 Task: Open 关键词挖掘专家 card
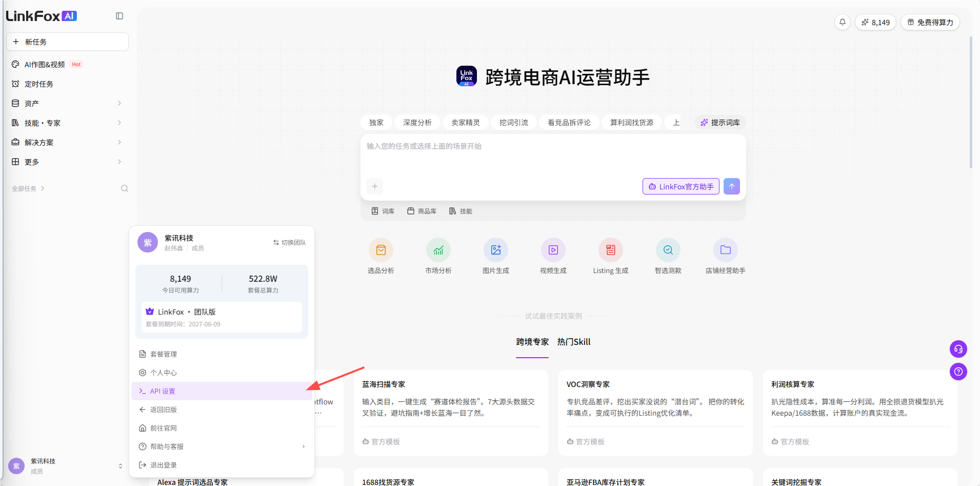tap(860, 477)
